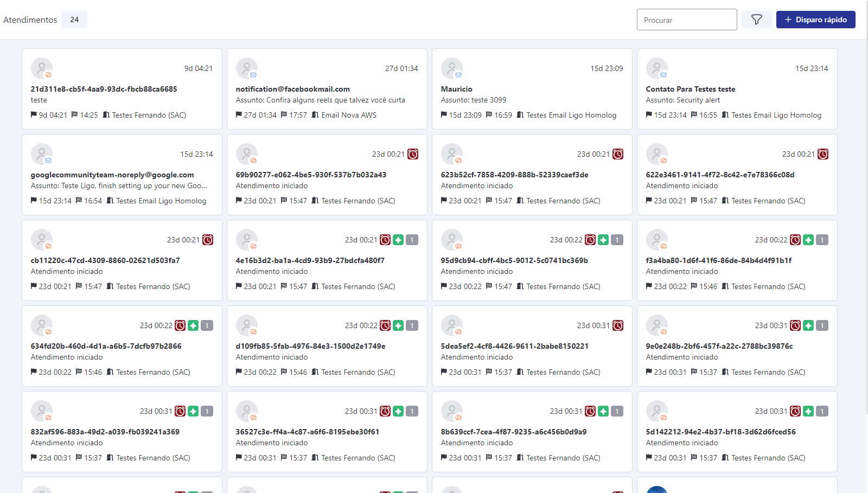Image resolution: width=868 pixels, height=493 pixels.
Task: Open ticket f3a4ba80-1d6f-41f6-86de-84b4d4f91b1f
Action: (719, 260)
